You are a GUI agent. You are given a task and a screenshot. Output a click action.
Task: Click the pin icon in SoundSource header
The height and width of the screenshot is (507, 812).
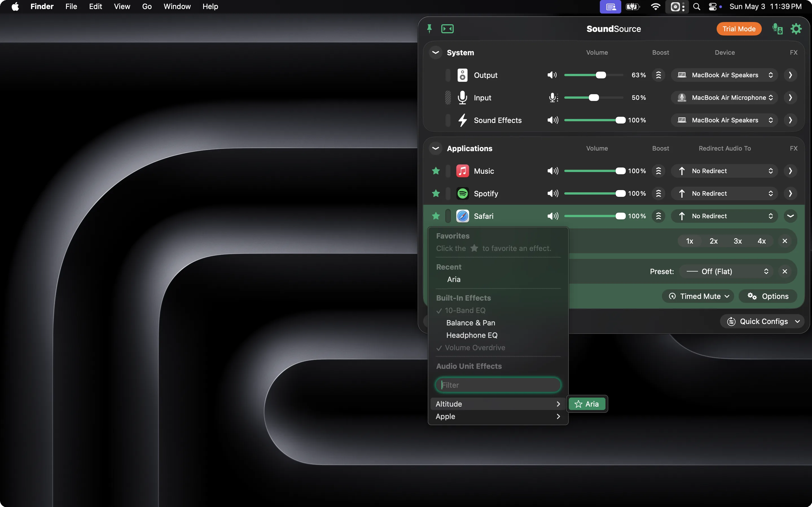pyautogui.click(x=429, y=29)
